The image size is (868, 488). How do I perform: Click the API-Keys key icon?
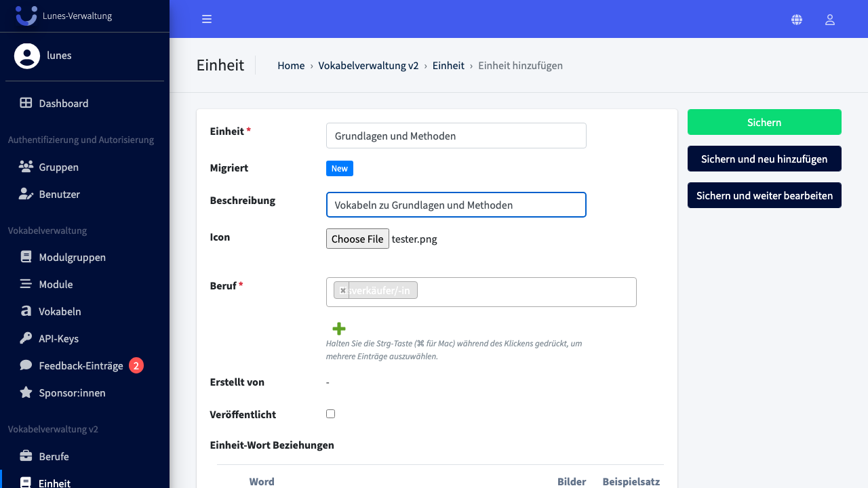(x=26, y=338)
